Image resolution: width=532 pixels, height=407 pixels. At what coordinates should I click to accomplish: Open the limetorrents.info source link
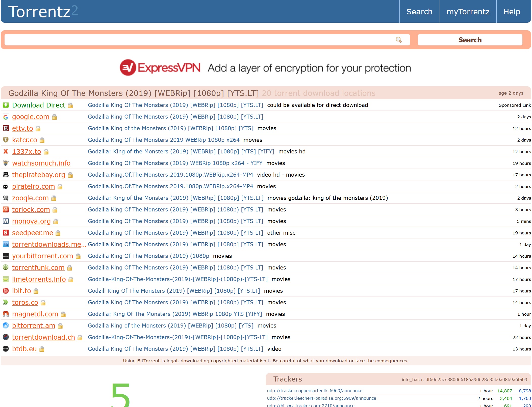tap(39, 279)
